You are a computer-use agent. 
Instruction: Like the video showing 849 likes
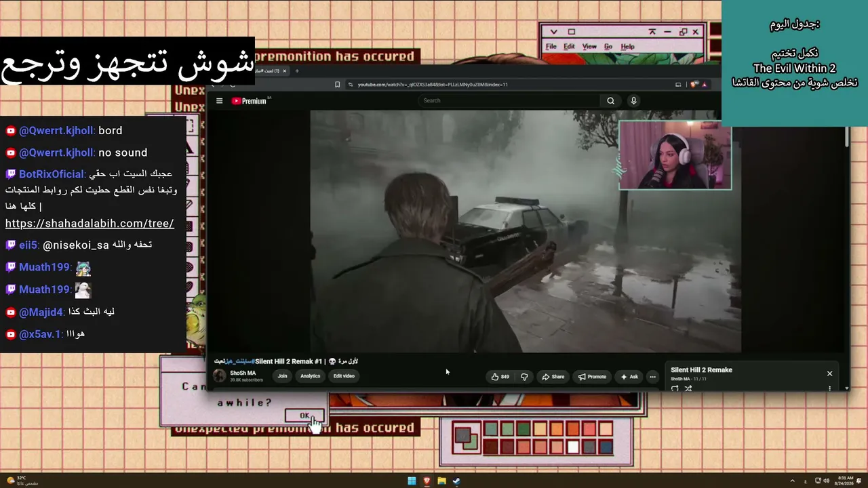coord(500,377)
